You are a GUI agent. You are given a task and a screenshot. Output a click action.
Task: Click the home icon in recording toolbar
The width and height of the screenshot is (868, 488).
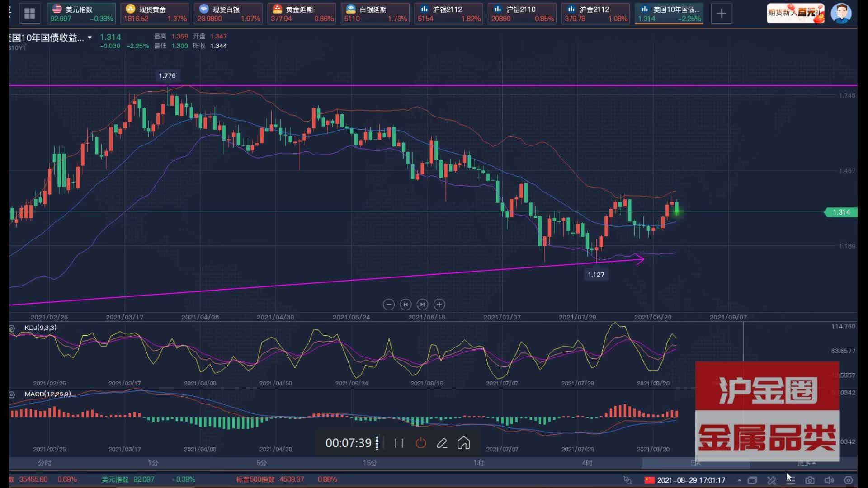463,443
